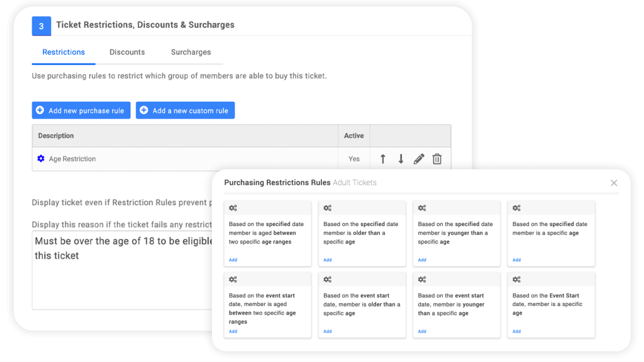Click gears icon on 'Event Start date specific age' card
This screenshot has width=644, height=362.
pyautogui.click(x=516, y=280)
